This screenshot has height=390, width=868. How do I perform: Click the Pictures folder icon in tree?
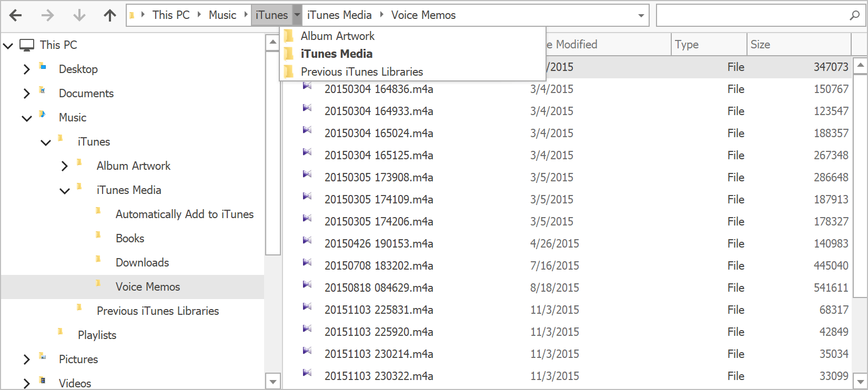[43, 356]
